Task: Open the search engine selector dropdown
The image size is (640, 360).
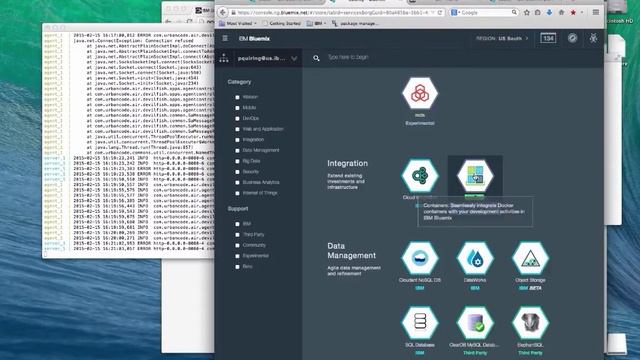Action: [454, 13]
